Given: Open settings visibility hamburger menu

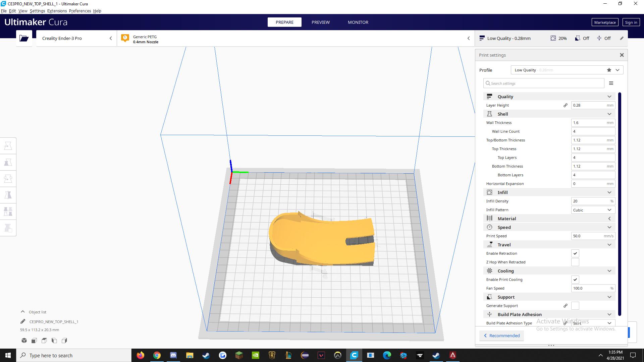Looking at the screenshot, I should (611, 83).
